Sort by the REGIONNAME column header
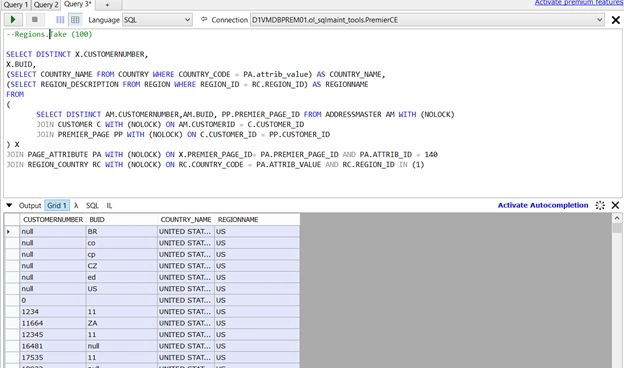The image size is (624, 368). [257, 220]
